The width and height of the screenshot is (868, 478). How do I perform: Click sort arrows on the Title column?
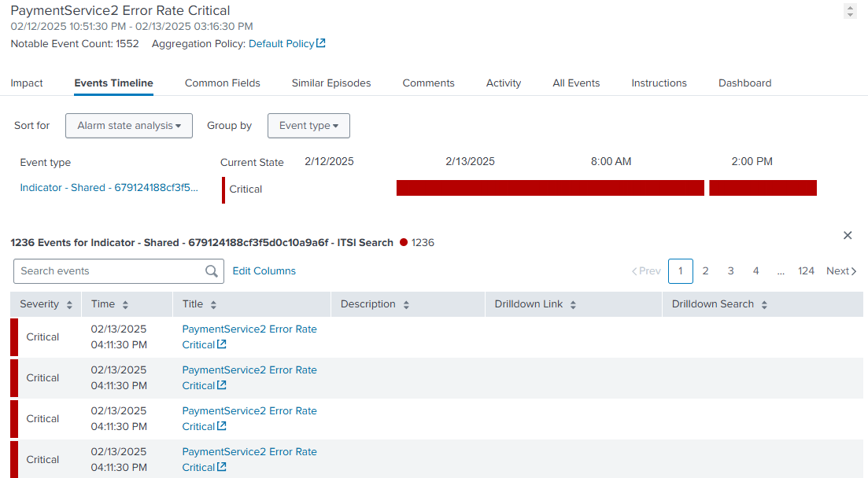[213, 305]
